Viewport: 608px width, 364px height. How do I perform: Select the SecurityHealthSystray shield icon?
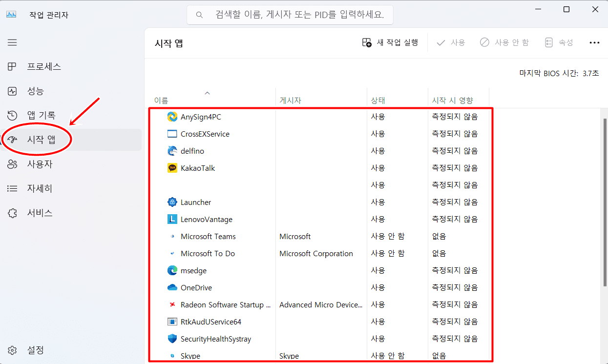coord(172,339)
